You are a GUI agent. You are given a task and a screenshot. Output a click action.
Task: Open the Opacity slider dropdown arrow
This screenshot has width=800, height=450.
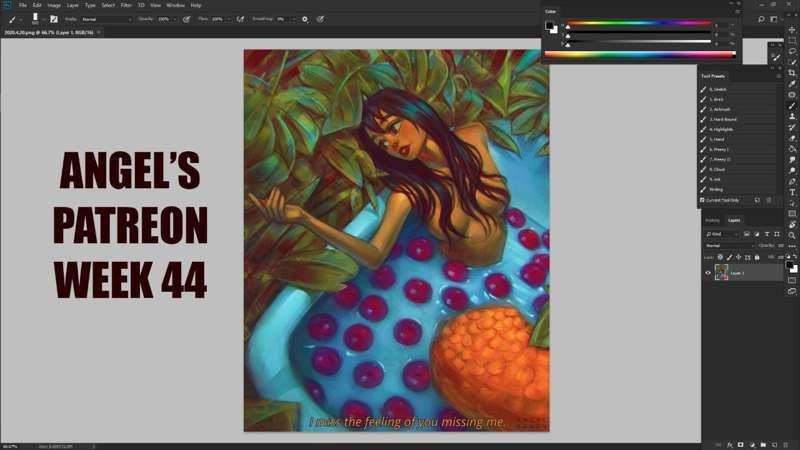coord(174,19)
